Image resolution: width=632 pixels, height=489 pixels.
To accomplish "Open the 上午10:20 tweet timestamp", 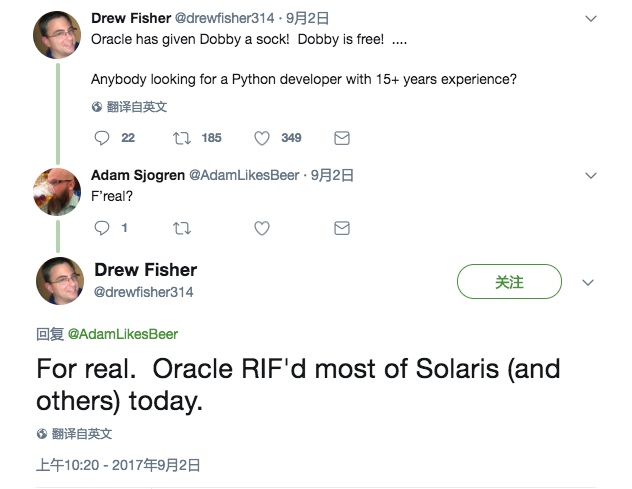I will point(118,465).
